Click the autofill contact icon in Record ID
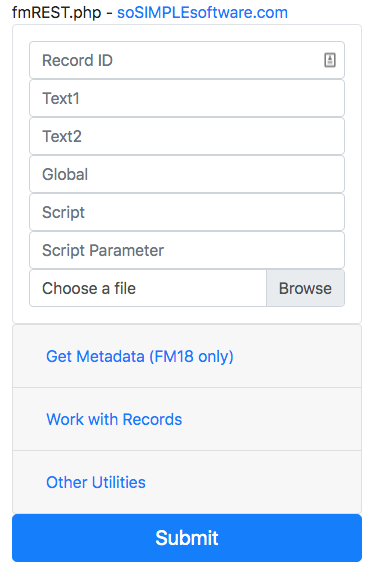Image resolution: width=372 pixels, height=570 pixels. point(330,60)
